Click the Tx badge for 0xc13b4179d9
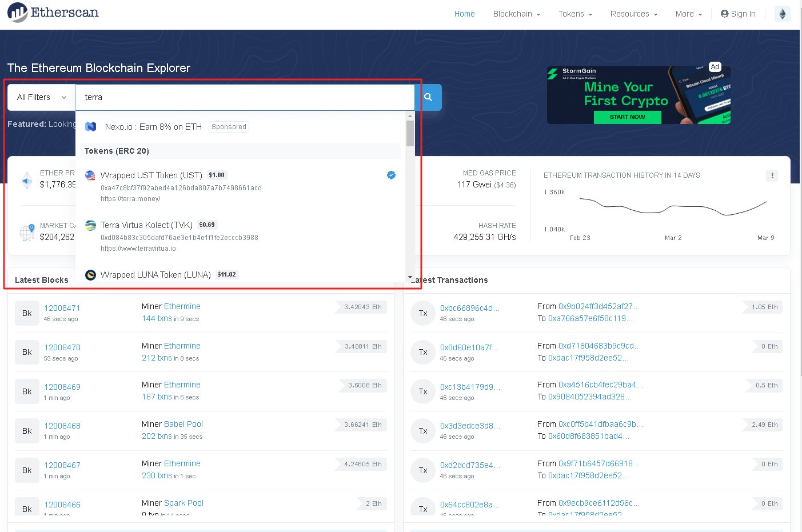 point(423,391)
